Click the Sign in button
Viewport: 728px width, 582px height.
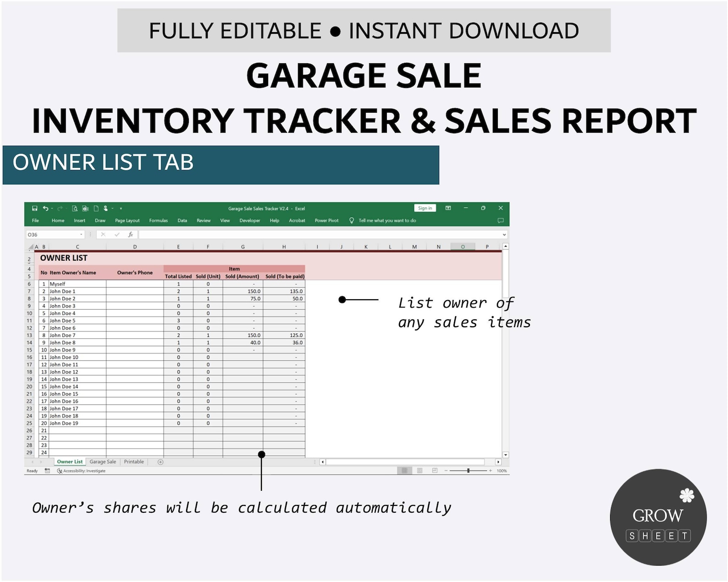425,208
